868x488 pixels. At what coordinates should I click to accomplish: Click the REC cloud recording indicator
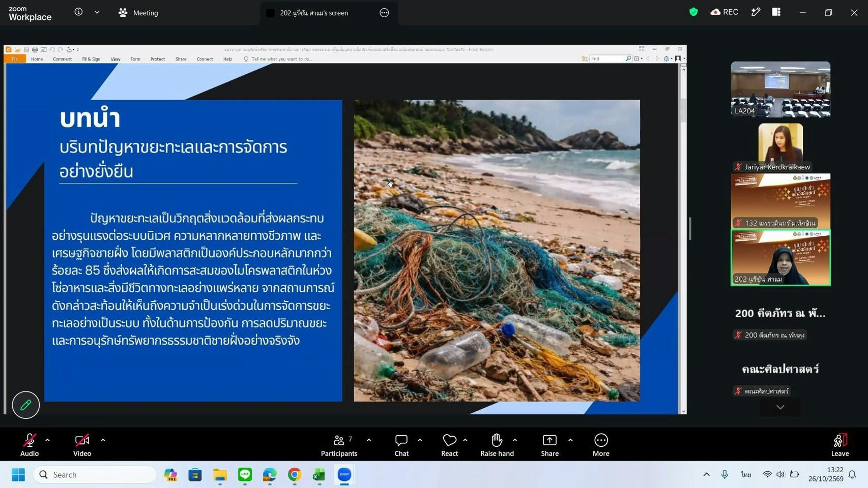pos(725,12)
